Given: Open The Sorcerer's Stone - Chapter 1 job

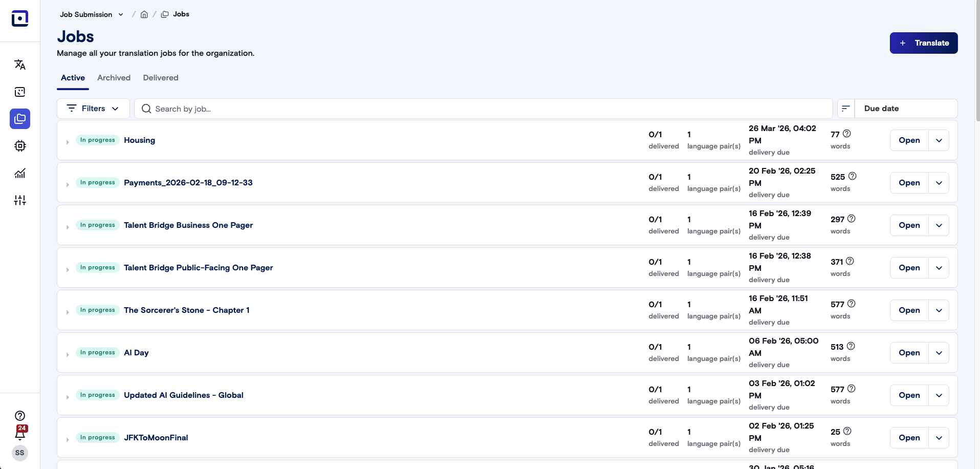Looking at the screenshot, I should click(909, 310).
